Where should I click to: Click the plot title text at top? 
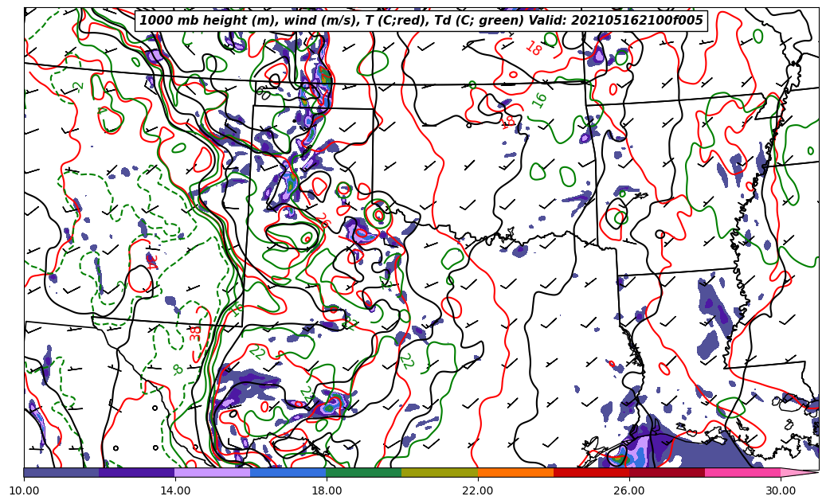click(x=421, y=21)
